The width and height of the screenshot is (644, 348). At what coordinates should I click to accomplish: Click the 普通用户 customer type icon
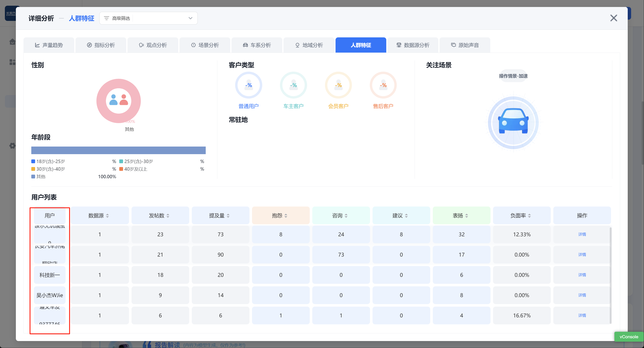[x=248, y=85]
